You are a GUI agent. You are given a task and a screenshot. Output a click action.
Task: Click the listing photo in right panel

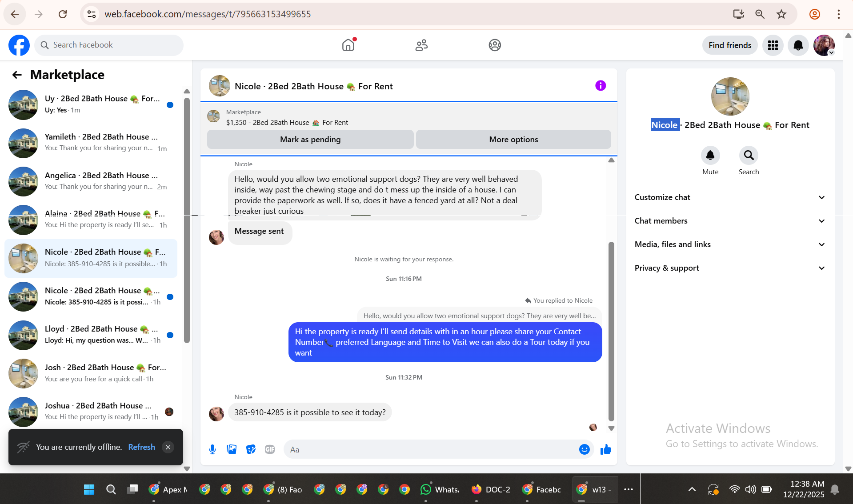point(730,96)
